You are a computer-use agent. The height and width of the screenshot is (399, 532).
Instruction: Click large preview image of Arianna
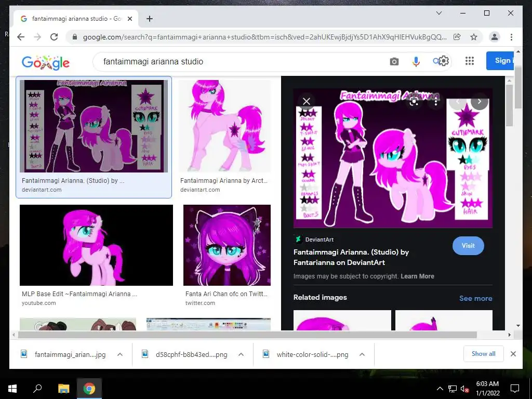tap(393, 158)
